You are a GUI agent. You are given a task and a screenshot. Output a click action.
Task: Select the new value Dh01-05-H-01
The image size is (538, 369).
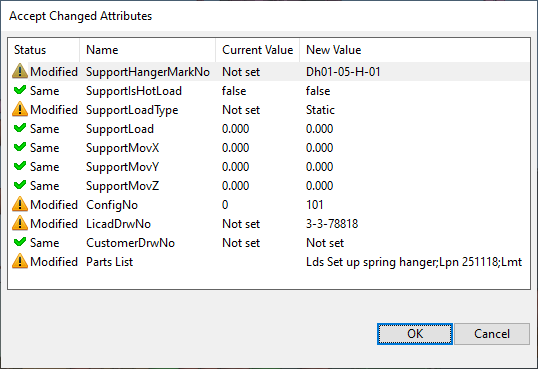point(343,72)
